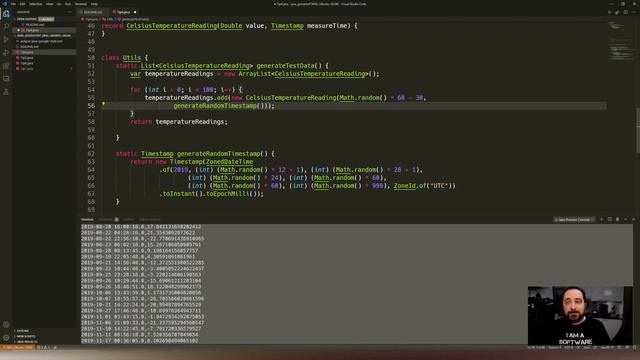Open the Java Process Console terminal dropdown
This screenshot has height=360, width=640.
point(574,220)
